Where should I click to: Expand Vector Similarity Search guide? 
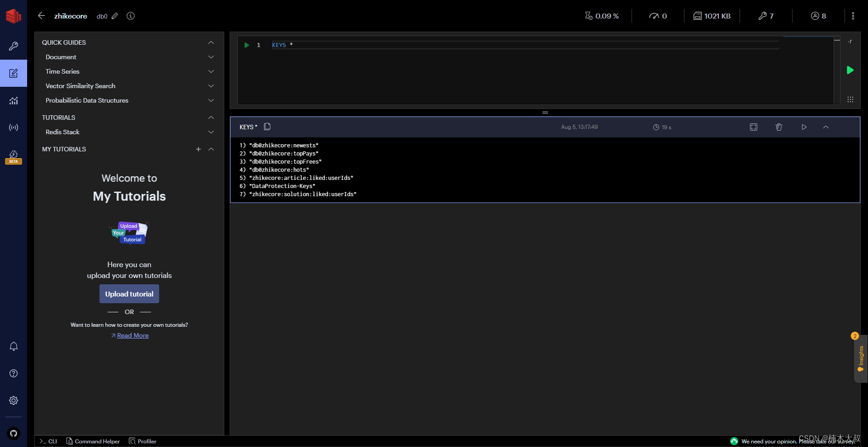[x=211, y=86]
